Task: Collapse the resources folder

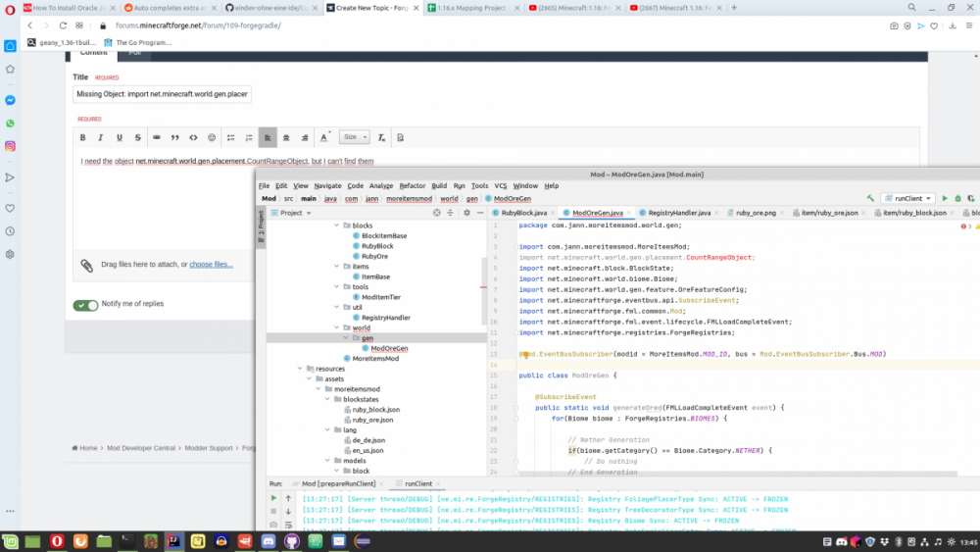Action: coord(300,369)
